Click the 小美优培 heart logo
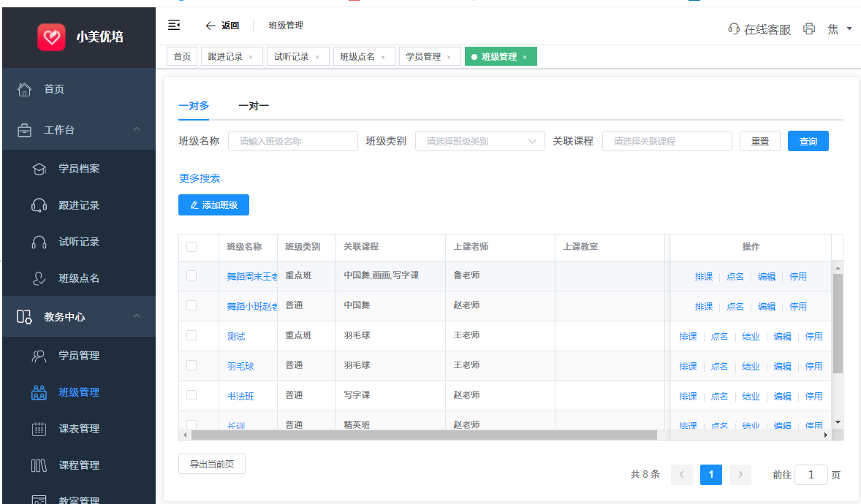This screenshot has height=504, width=861. tap(51, 37)
